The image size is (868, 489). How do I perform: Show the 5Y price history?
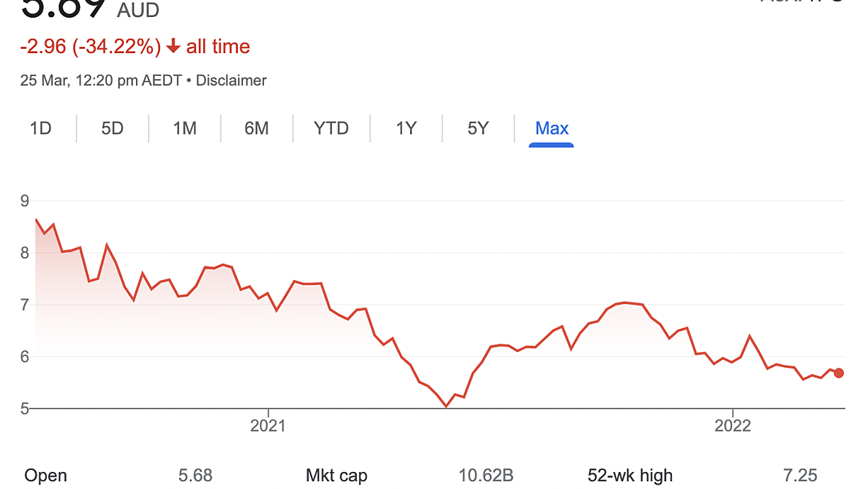(x=478, y=128)
